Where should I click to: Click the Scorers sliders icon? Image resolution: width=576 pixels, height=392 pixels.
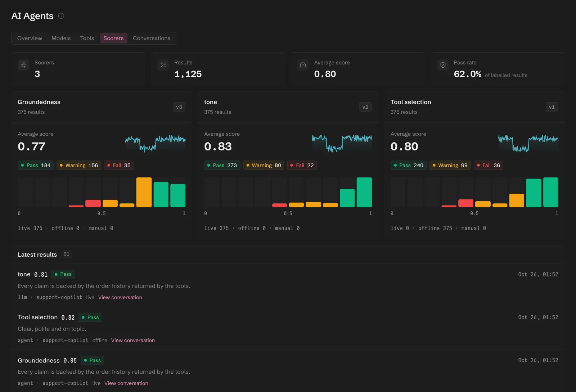pyautogui.click(x=23, y=65)
